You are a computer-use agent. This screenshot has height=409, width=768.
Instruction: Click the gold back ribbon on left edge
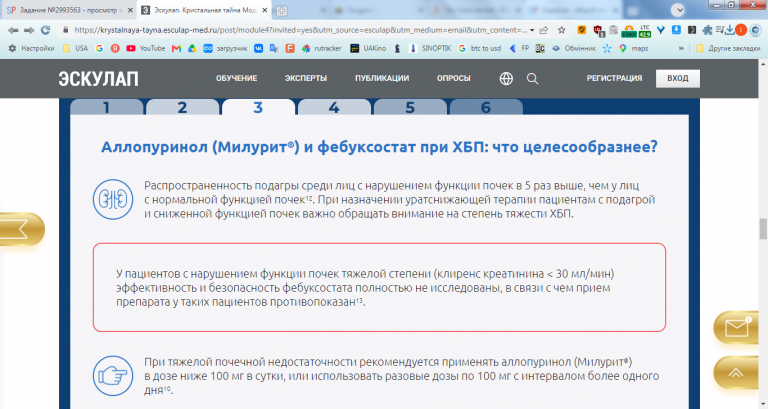21,229
